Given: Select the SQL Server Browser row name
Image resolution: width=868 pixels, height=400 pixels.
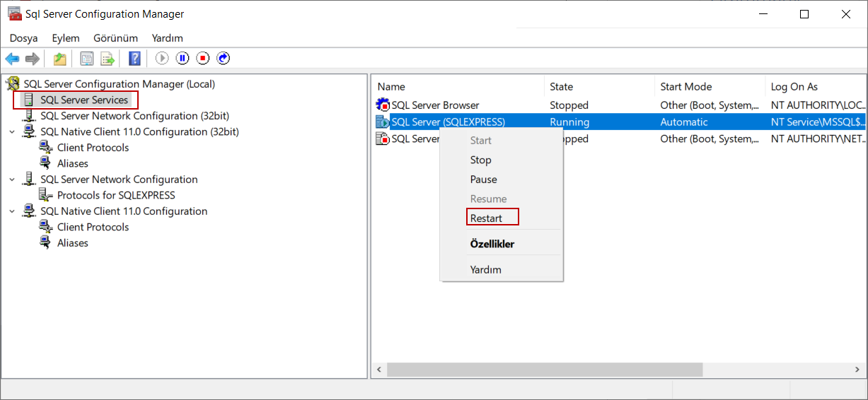Looking at the screenshot, I should point(435,105).
